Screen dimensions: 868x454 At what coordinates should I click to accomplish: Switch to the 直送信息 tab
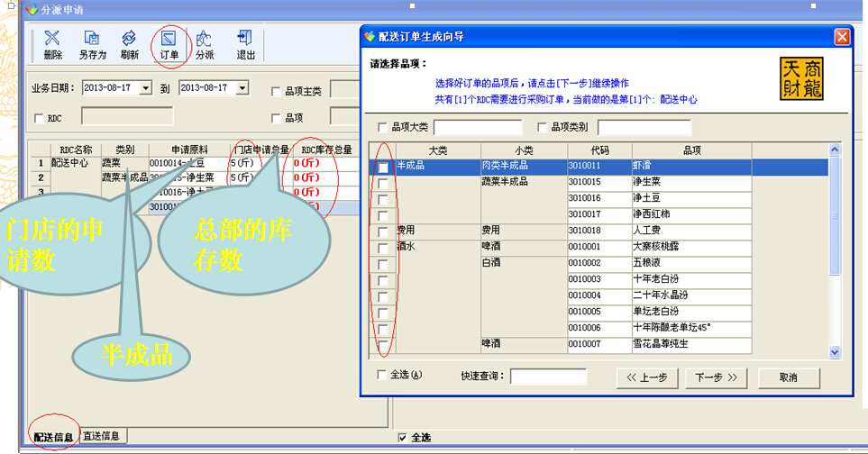coord(104,436)
